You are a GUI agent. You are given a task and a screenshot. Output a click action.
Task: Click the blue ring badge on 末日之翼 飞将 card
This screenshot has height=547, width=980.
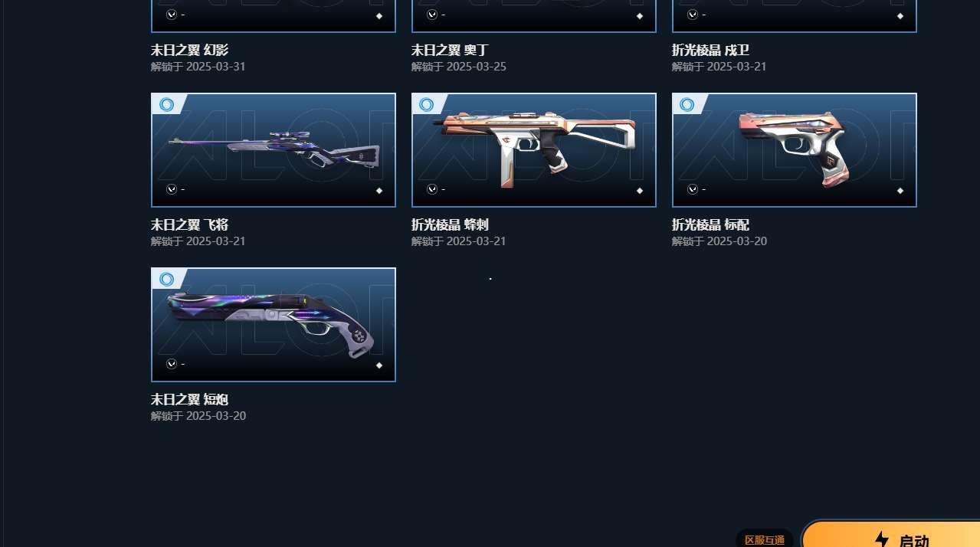click(167, 104)
